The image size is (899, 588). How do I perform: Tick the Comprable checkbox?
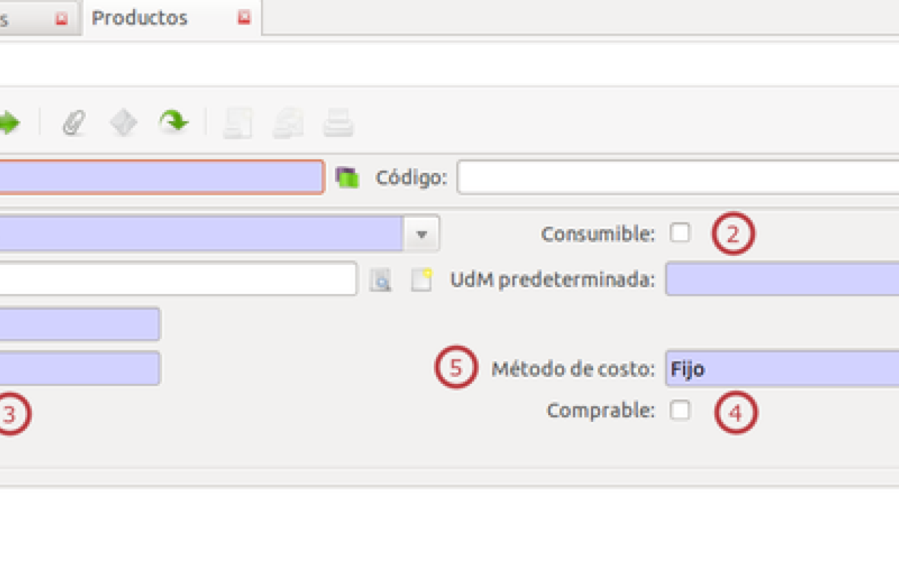(680, 410)
